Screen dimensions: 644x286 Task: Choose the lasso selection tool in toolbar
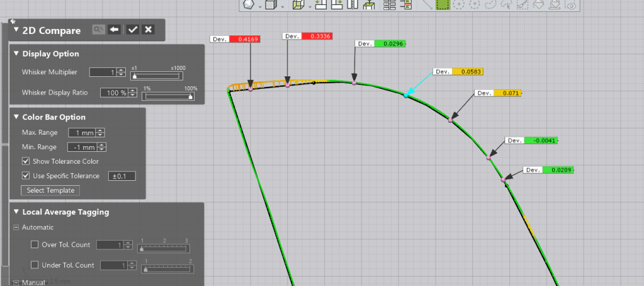[490, 5]
